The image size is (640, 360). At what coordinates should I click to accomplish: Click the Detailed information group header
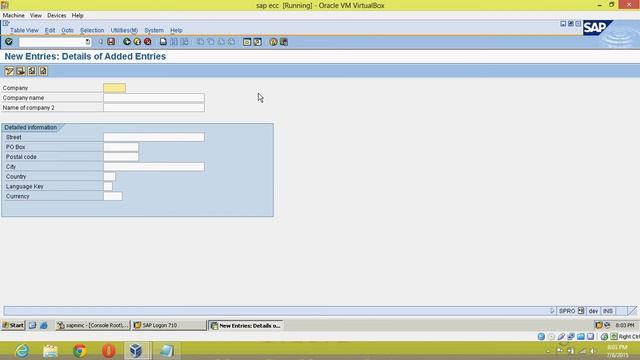(31, 127)
